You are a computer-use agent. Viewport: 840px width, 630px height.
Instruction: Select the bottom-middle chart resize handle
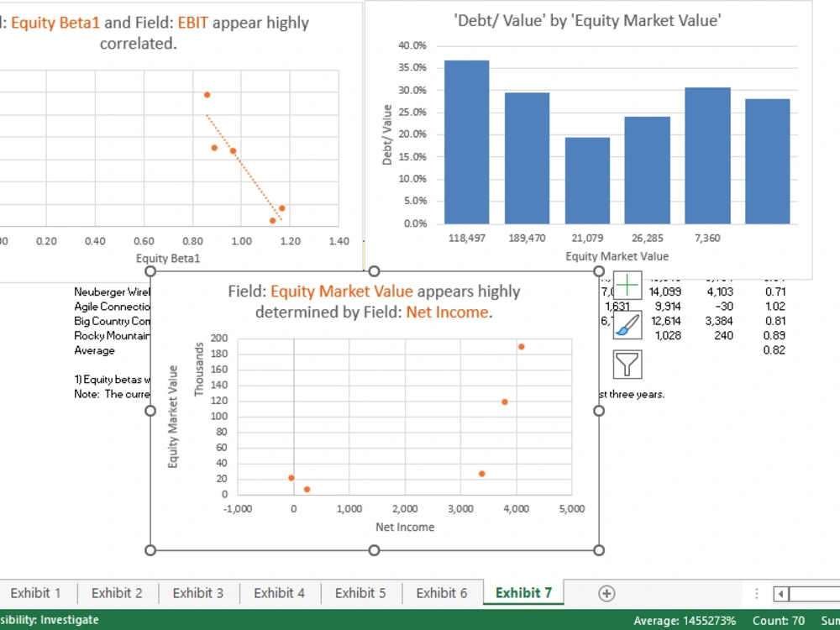click(375, 550)
